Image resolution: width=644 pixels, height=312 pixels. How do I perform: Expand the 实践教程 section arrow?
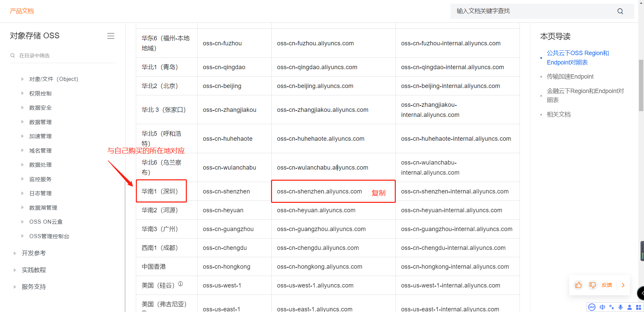(x=15, y=270)
